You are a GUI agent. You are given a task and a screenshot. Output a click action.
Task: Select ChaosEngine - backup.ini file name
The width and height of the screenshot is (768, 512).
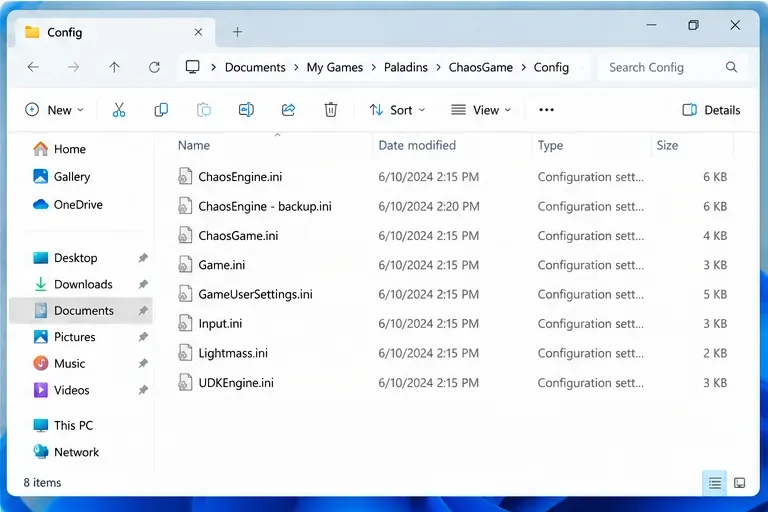point(264,206)
